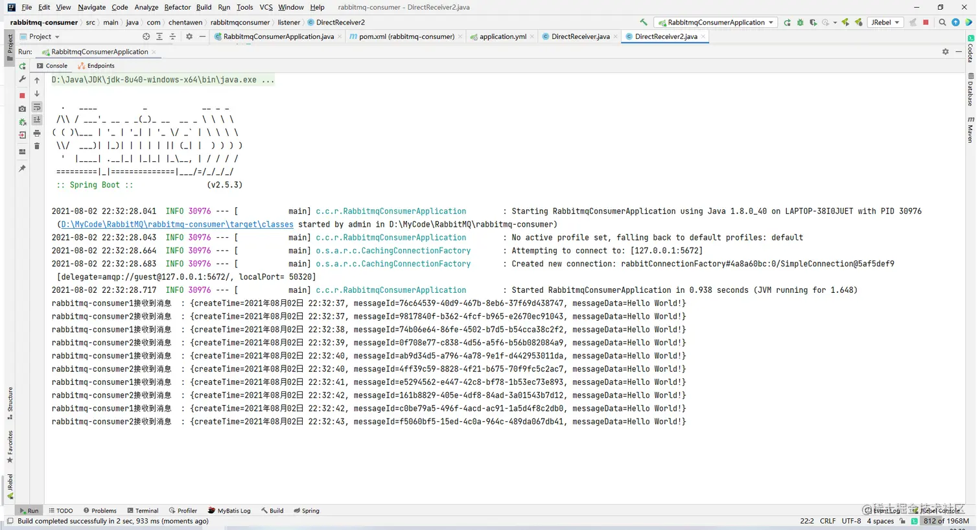Open the RabbitmqConsumerApplication run configuration dropdown
The height and width of the screenshot is (530, 980).
click(x=716, y=22)
